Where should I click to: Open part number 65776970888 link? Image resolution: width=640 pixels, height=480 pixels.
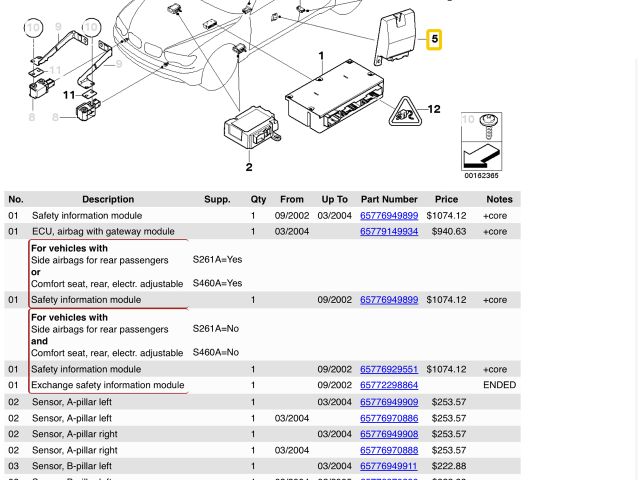pos(389,450)
